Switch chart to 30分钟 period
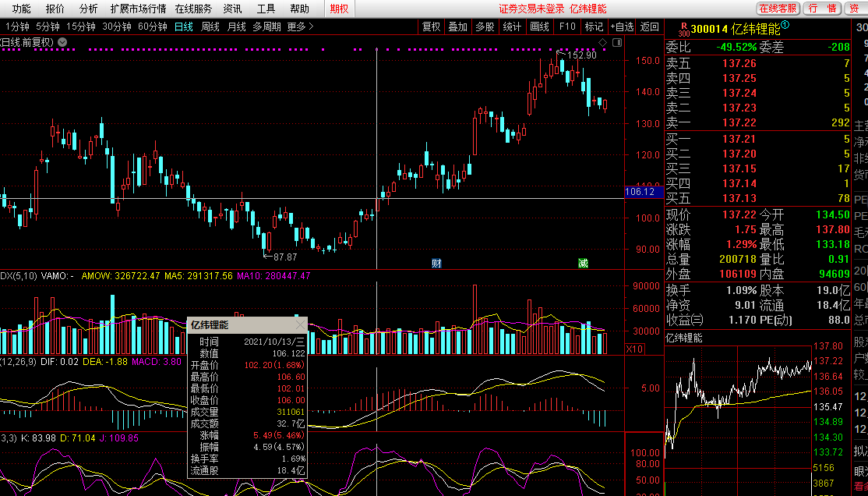Viewport: 868px width, 496px height. point(117,27)
